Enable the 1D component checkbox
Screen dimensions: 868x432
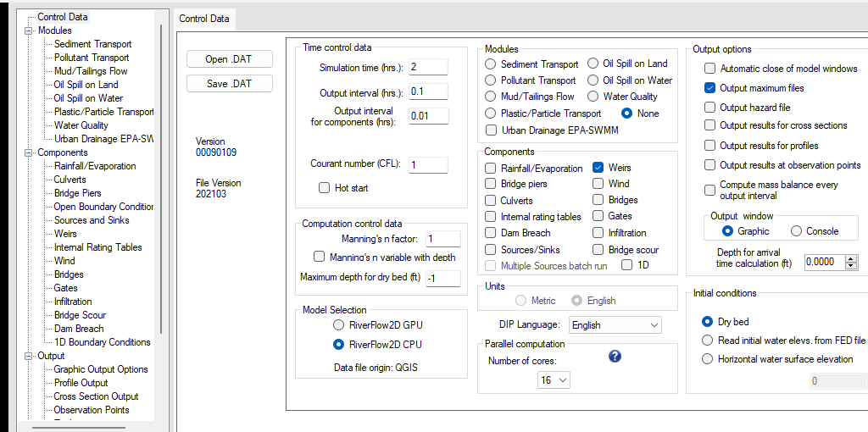(x=627, y=265)
